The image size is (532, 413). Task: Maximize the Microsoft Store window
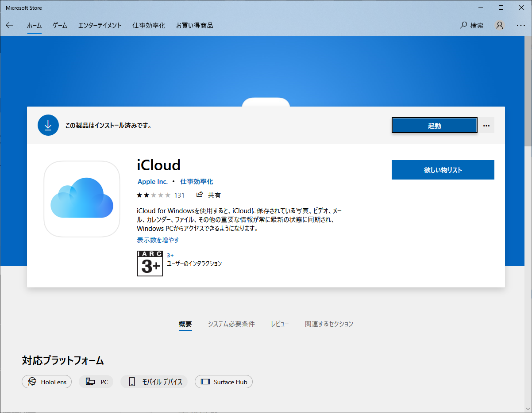pos(501,8)
